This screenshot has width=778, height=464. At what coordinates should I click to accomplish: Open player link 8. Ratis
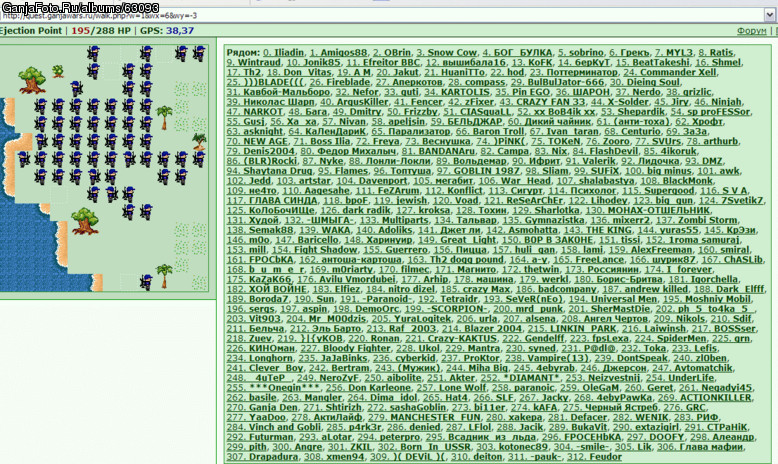coord(715,52)
